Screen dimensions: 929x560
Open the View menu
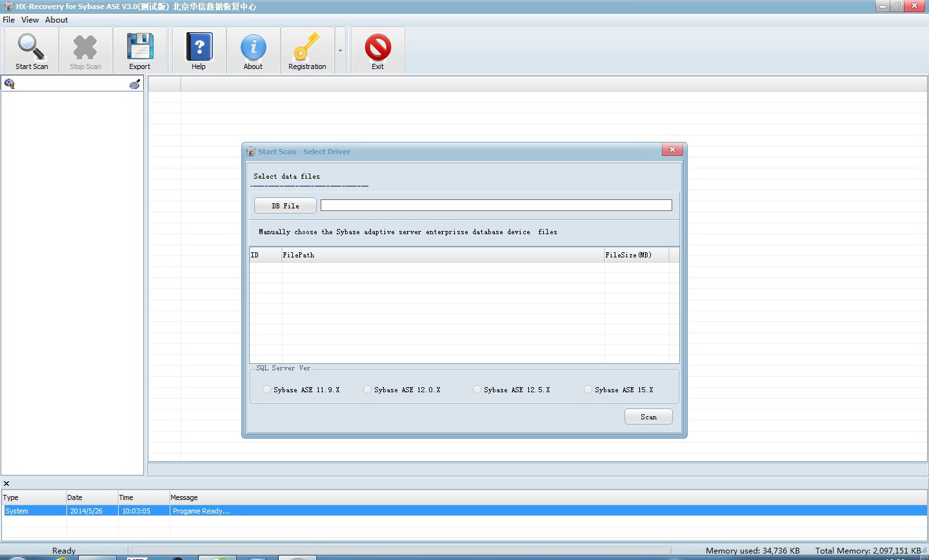(x=30, y=20)
